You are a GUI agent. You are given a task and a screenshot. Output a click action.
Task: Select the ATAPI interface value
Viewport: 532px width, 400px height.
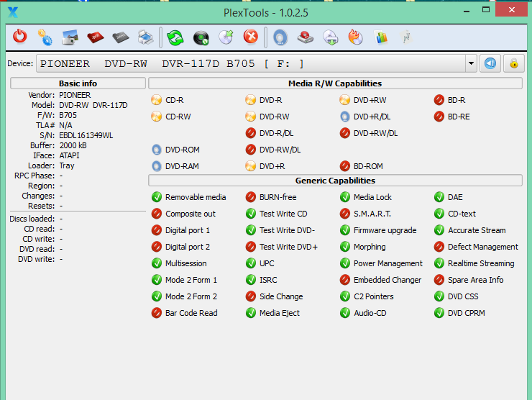[x=69, y=155]
